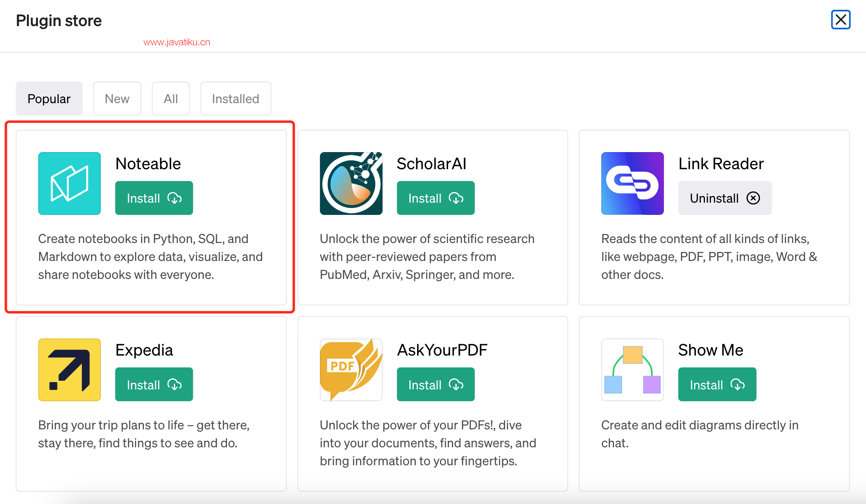Install the ScholarAI plugin
This screenshot has height=504, width=866.
tap(436, 198)
